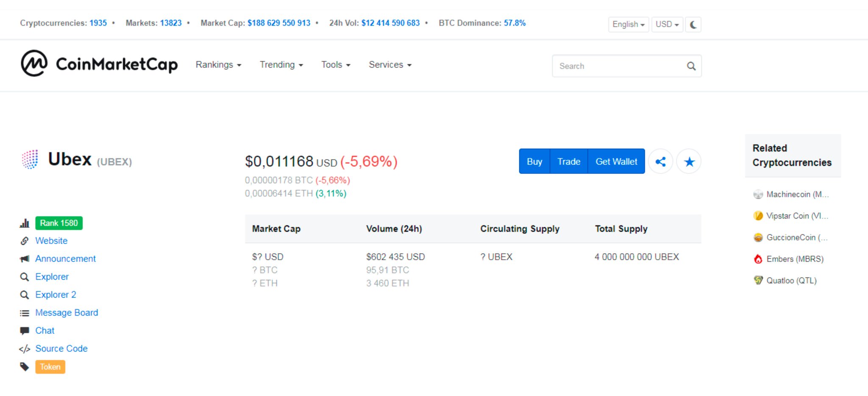The image size is (868, 396).
Task: Open the Announcement link
Action: pos(65,259)
